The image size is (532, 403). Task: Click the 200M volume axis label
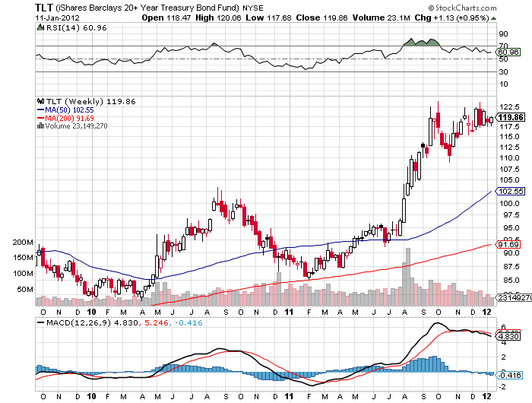point(23,242)
